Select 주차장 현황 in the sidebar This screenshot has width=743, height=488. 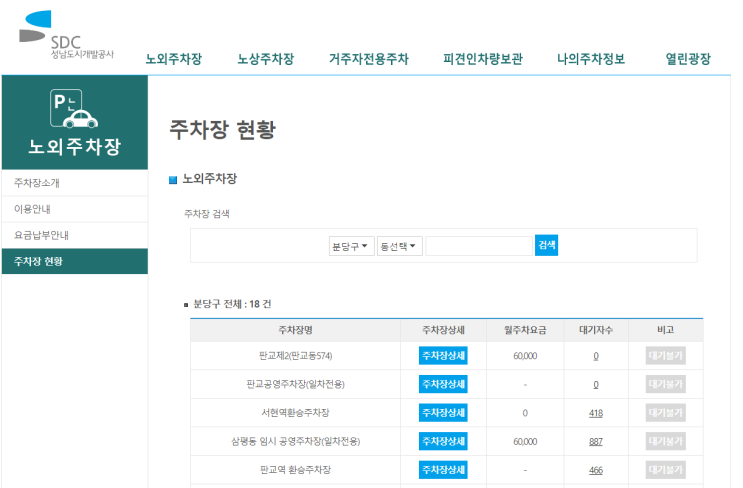[x=75, y=261]
